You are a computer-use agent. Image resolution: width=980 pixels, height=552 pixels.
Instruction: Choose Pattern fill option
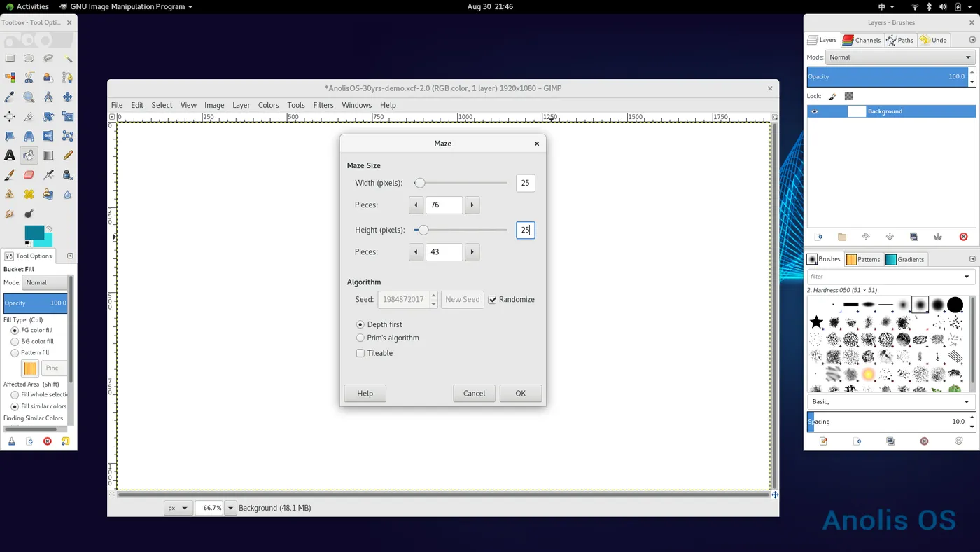[x=15, y=353]
